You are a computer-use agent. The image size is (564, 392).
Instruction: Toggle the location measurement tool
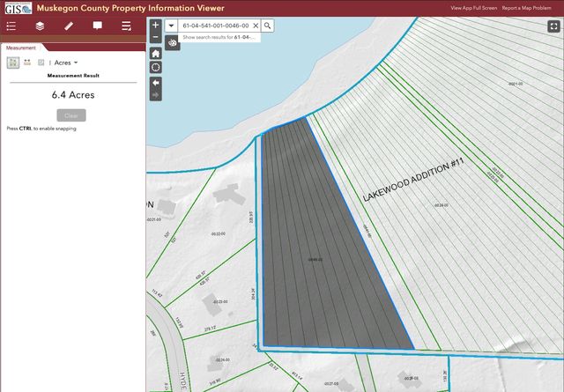[41, 63]
